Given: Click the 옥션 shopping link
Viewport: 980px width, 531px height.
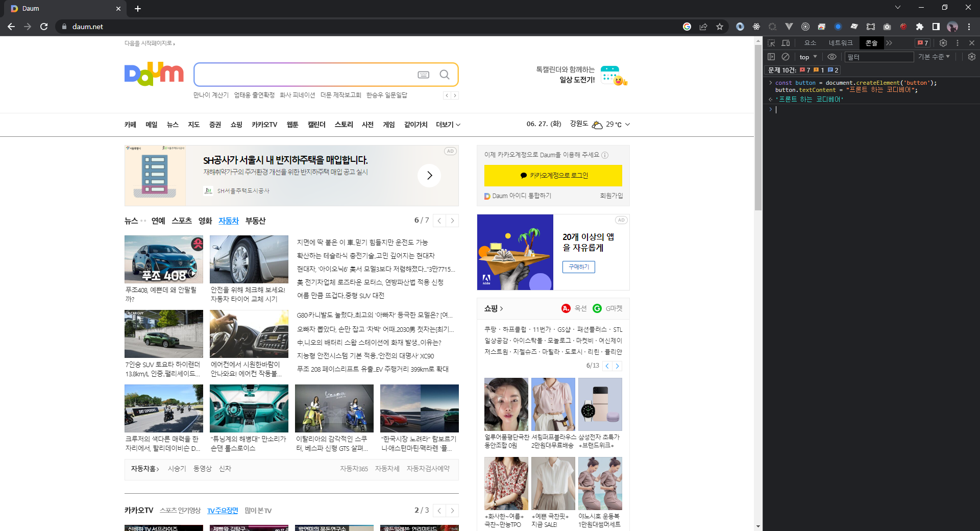Looking at the screenshot, I should pyautogui.click(x=574, y=308).
